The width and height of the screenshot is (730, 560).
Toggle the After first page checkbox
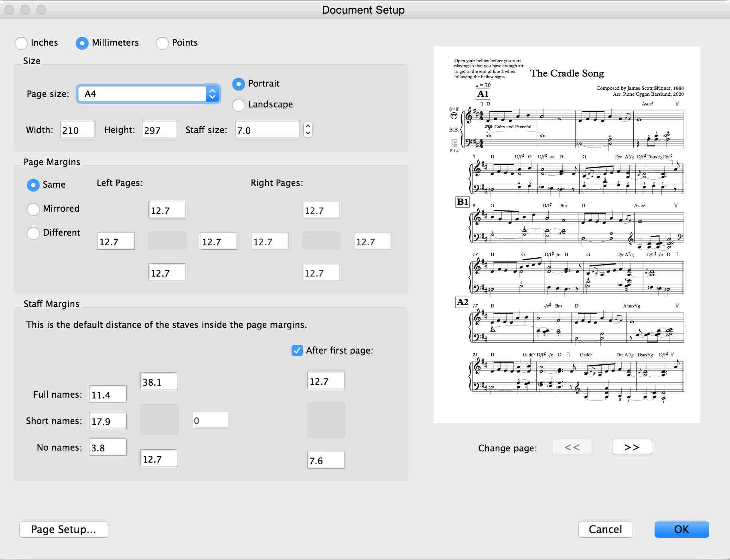coord(297,350)
